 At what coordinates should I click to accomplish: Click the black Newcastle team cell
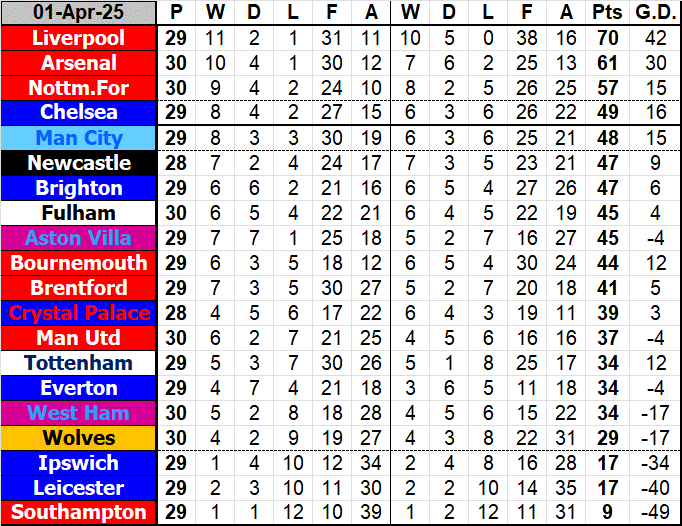pos(79,163)
